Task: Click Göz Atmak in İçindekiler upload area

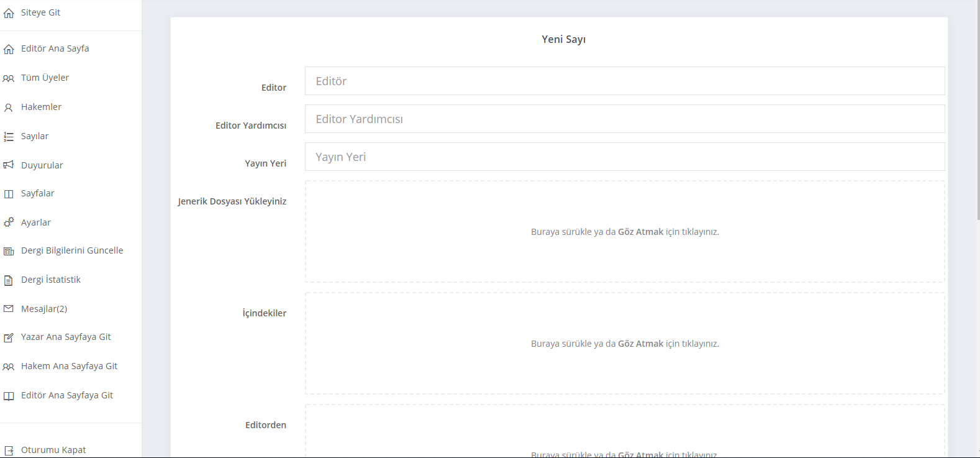Action: point(640,344)
